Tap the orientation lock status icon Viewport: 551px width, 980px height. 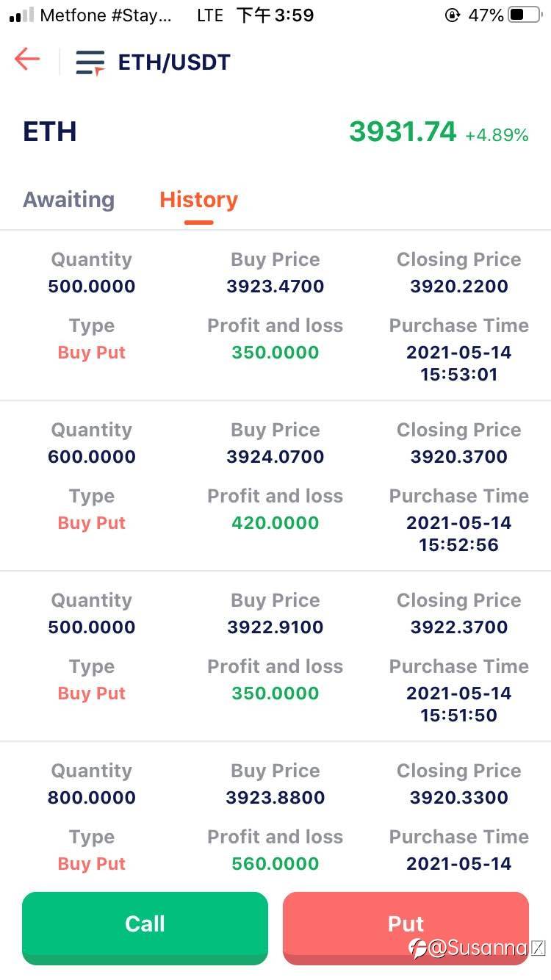coord(453,15)
